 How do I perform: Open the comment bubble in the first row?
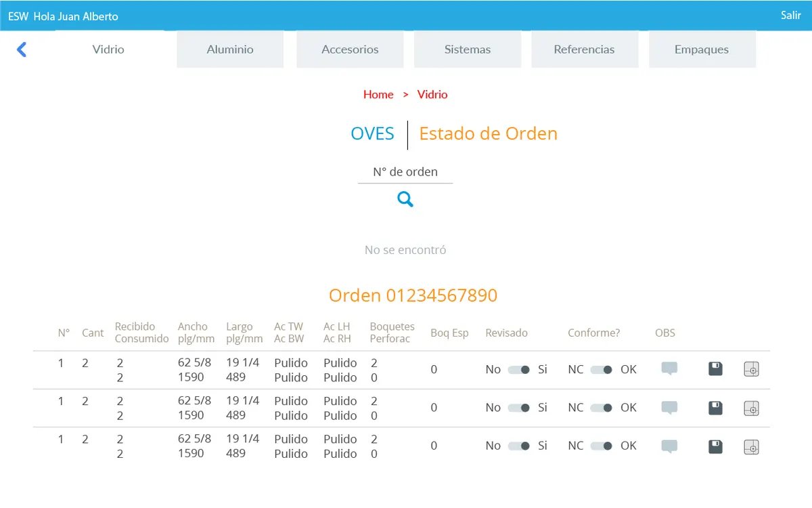[669, 369]
